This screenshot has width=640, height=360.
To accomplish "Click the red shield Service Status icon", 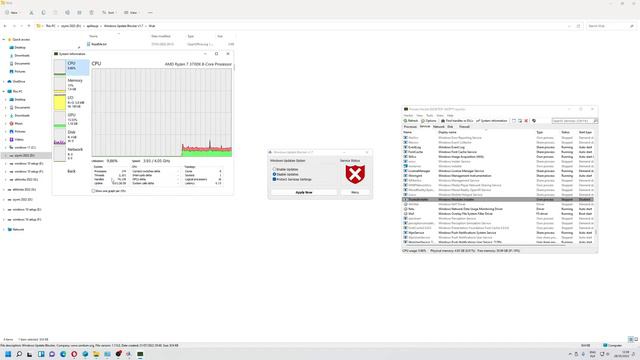I will [x=355, y=174].
